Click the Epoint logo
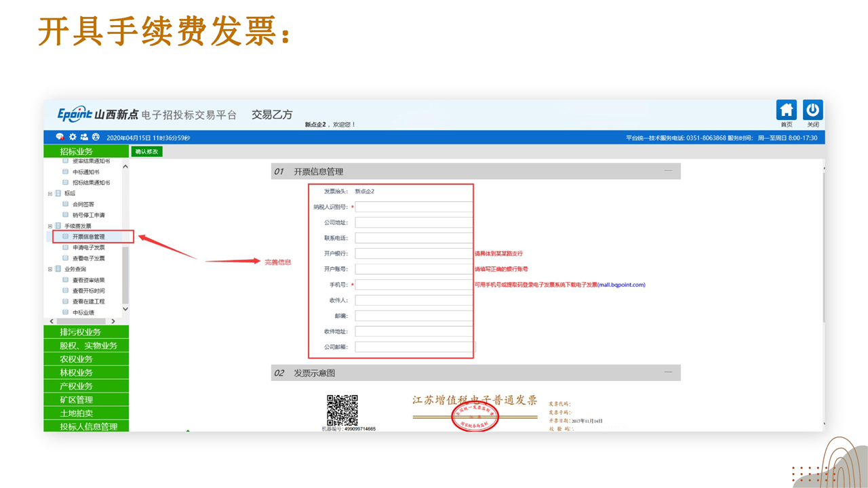868x488 pixels. coord(75,115)
